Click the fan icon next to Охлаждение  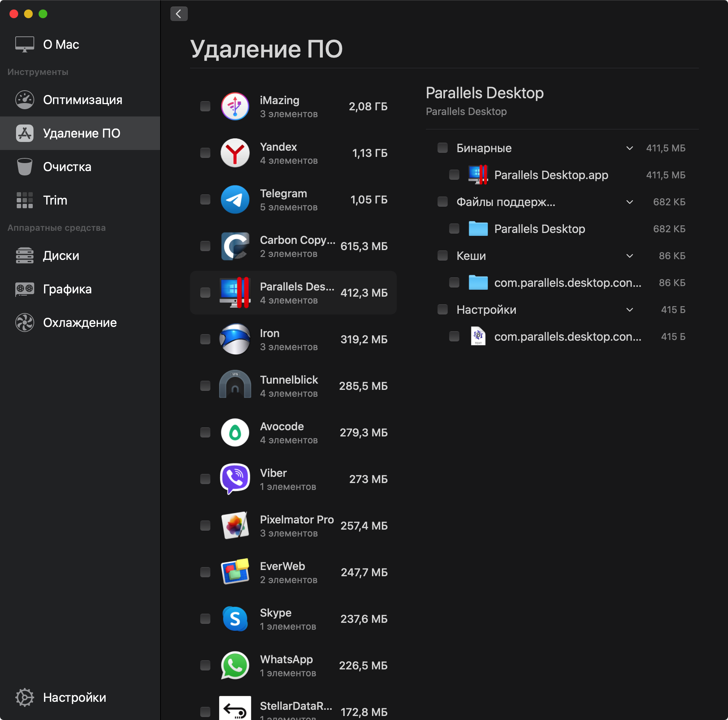click(24, 323)
